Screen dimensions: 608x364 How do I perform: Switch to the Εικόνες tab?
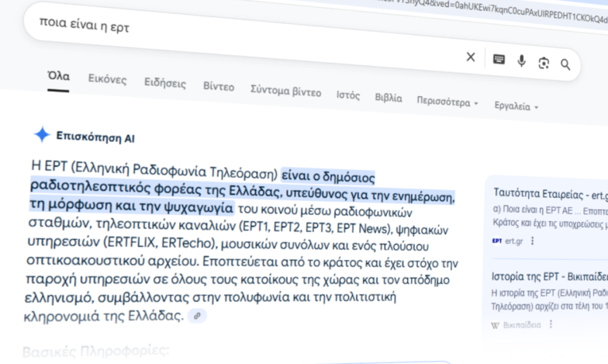pos(107,79)
